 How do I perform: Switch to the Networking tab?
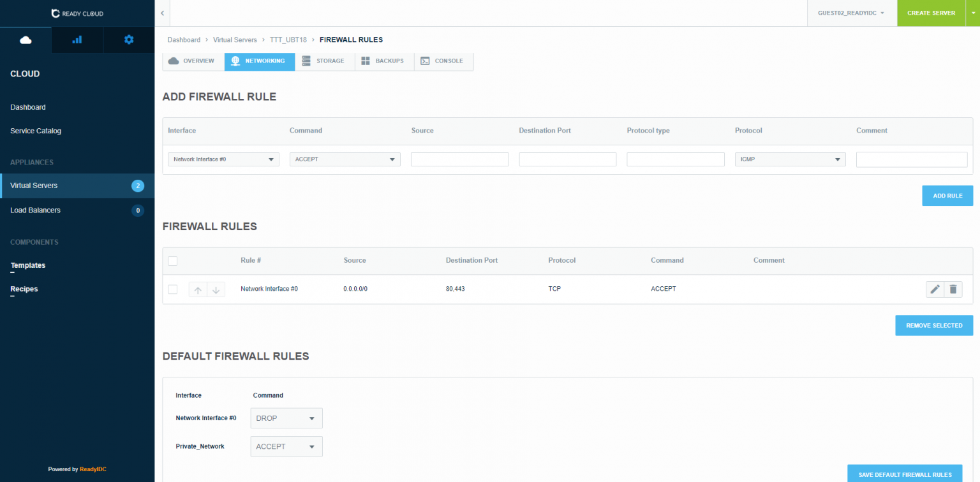(260, 61)
